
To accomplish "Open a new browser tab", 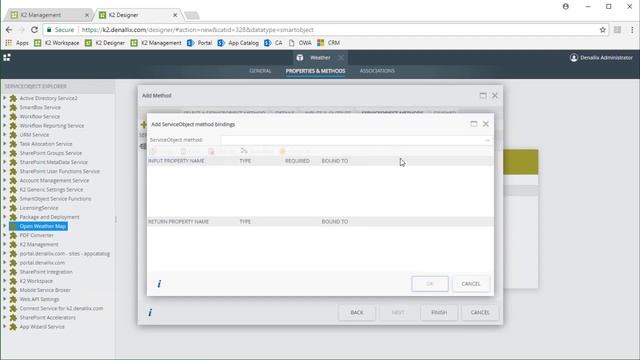I will click(x=192, y=16).
